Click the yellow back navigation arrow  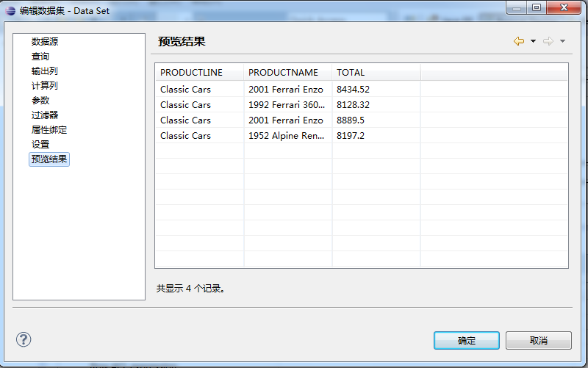[x=519, y=41]
